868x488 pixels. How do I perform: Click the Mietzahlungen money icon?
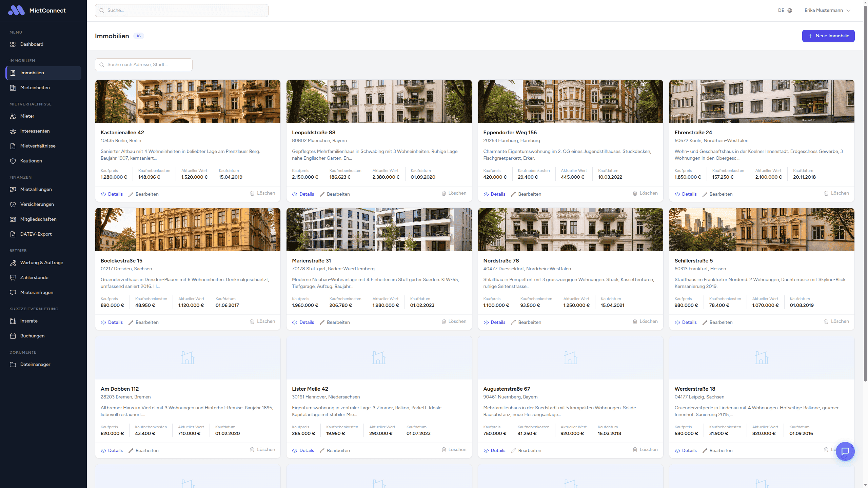pos(13,190)
